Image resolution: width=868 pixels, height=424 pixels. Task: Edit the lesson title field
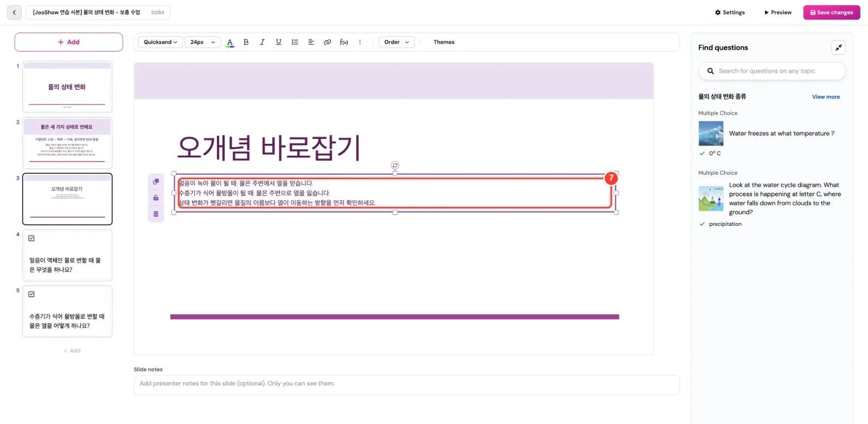pyautogui.click(x=98, y=12)
